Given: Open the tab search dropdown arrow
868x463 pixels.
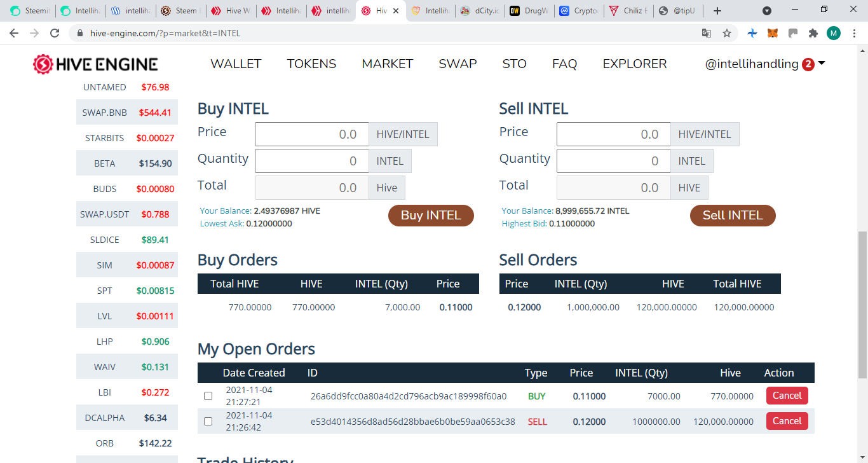Looking at the screenshot, I should tap(767, 11).
